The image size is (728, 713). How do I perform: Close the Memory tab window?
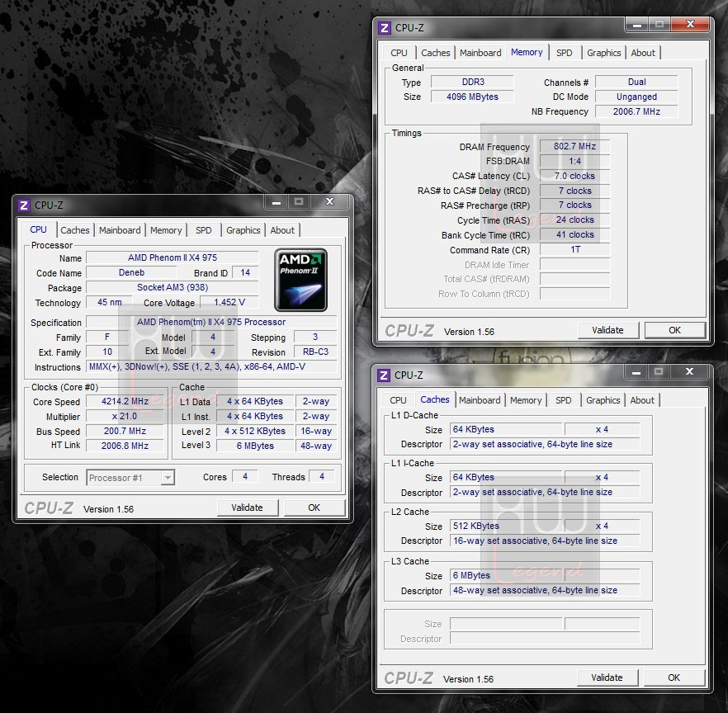click(690, 24)
